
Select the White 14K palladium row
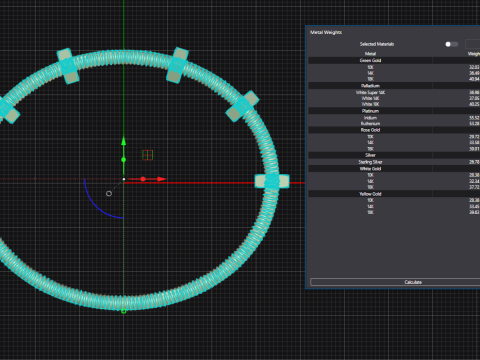tap(394, 98)
